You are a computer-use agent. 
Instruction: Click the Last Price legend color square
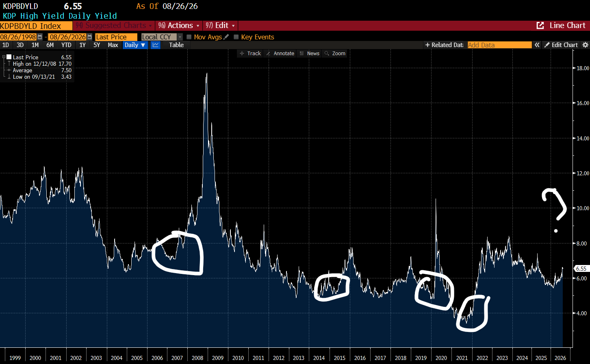[9, 57]
